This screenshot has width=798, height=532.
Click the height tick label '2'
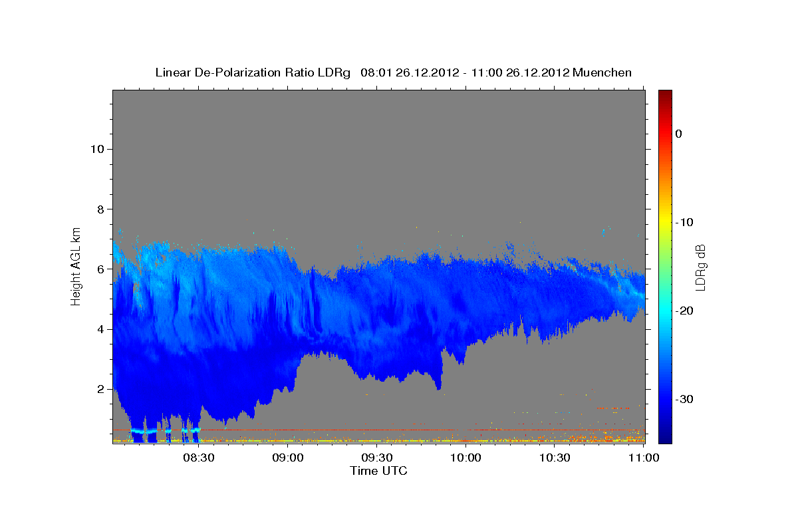pos(99,388)
